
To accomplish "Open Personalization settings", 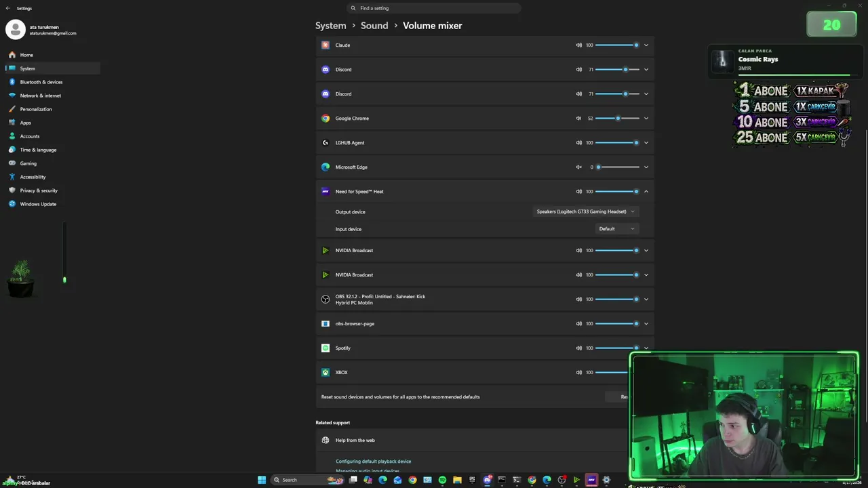I will coord(53,109).
